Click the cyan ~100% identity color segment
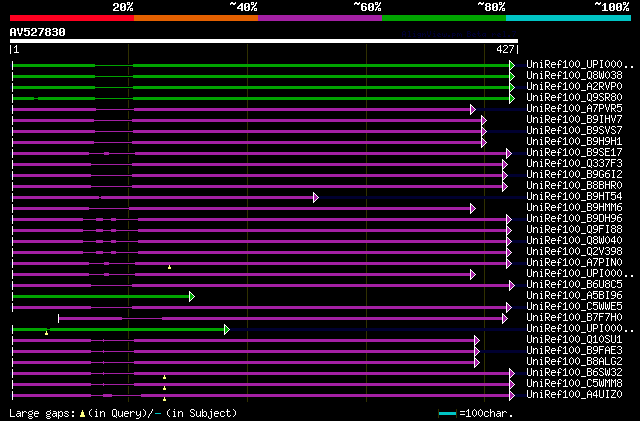 [x=569, y=18]
